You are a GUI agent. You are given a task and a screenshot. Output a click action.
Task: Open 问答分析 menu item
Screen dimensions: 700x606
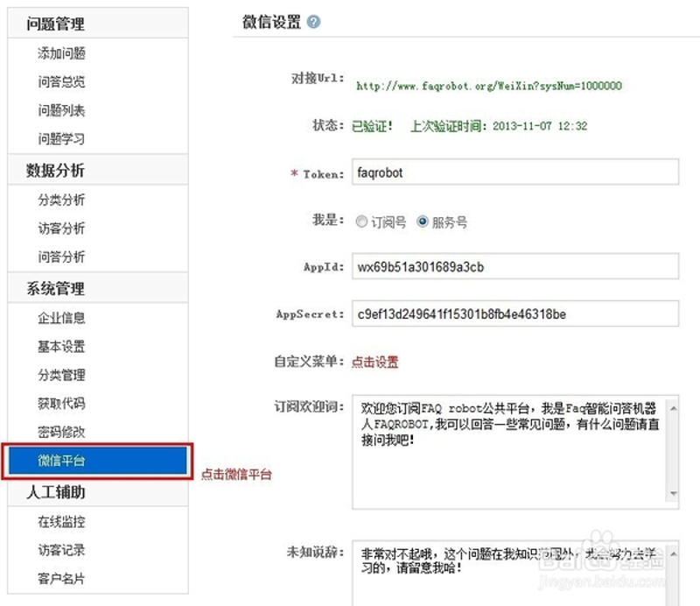[61, 257]
